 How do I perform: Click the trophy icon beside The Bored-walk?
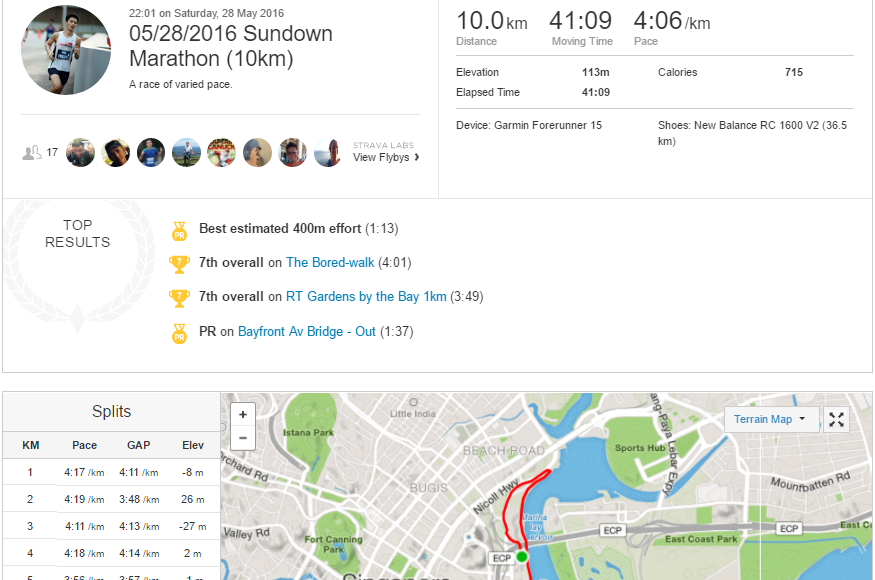[179, 264]
